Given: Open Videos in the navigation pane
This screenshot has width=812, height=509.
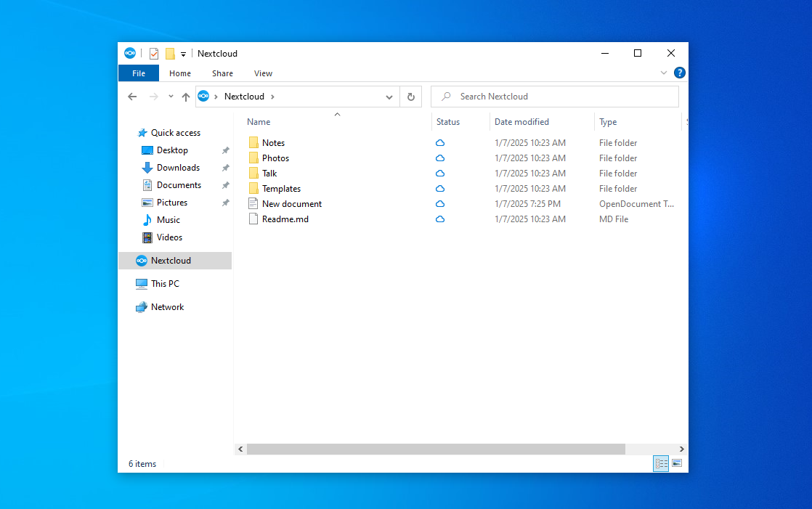Looking at the screenshot, I should pos(169,237).
